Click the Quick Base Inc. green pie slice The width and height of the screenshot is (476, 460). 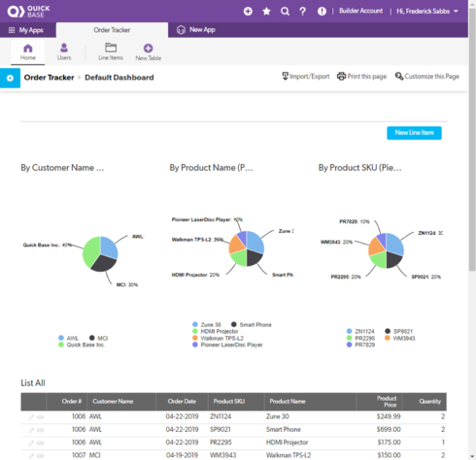point(90,252)
